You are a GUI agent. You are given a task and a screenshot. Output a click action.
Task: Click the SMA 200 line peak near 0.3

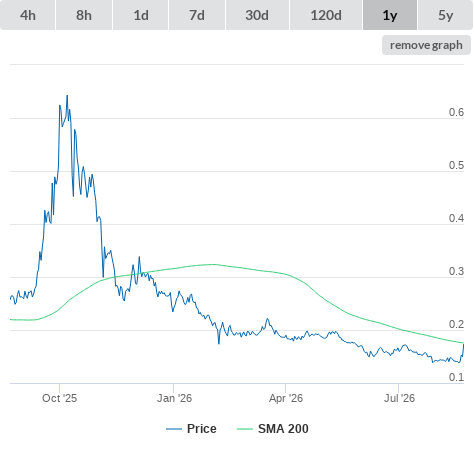coord(212,264)
